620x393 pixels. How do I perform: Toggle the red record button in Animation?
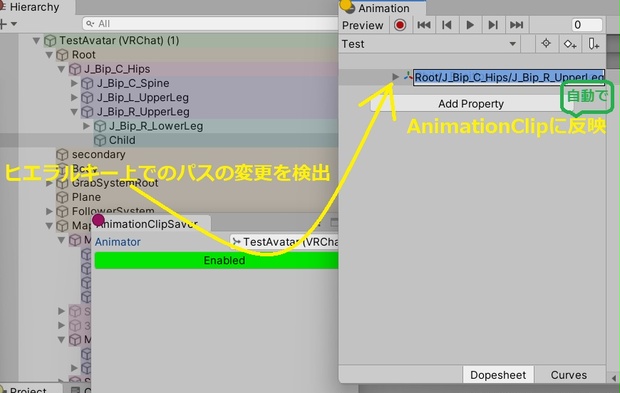[x=400, y=25]
